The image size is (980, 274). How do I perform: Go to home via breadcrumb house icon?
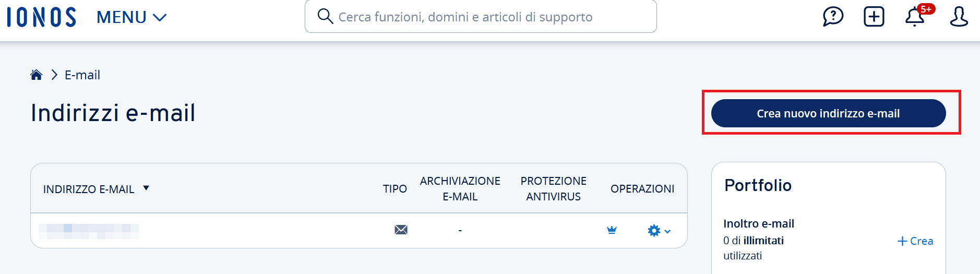point(36,75)
